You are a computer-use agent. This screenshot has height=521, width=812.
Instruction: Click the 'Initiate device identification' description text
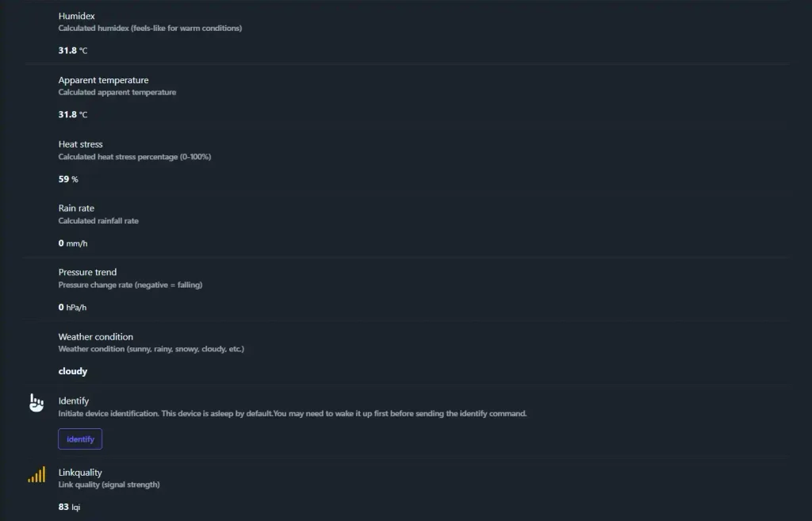click(293, 413)
